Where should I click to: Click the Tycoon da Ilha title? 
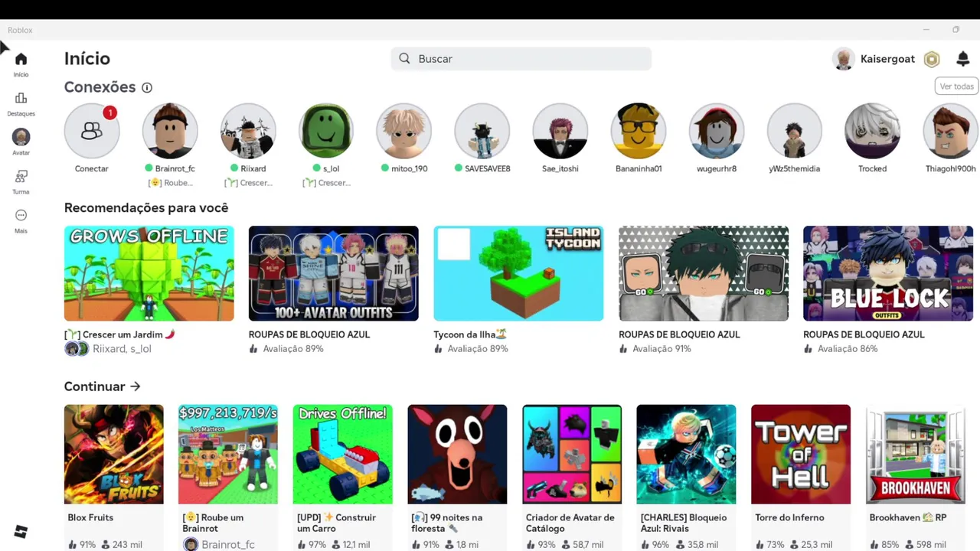470,334
